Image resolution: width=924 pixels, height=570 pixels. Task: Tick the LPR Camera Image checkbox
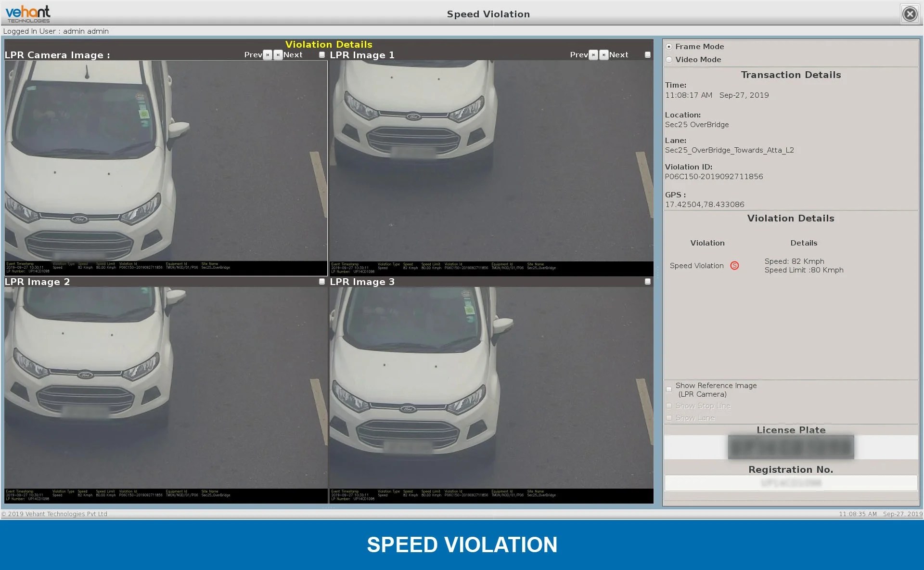322,55
